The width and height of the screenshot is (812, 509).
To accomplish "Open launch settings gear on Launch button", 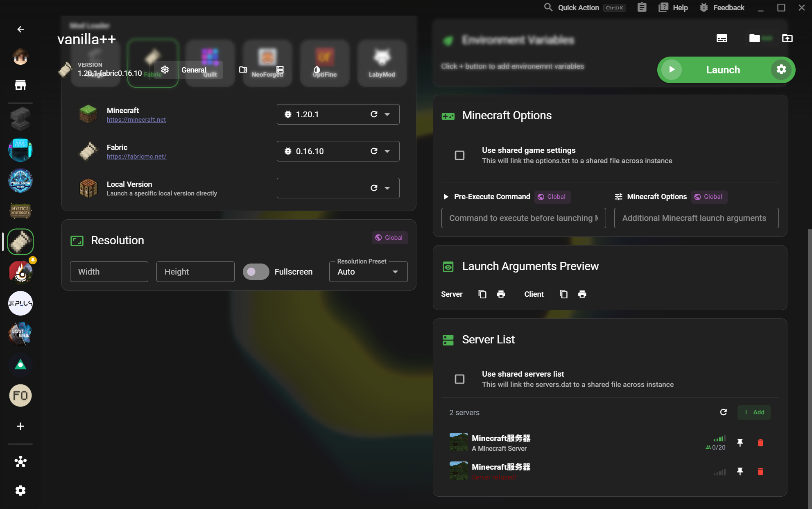I will click(x=781, y=70).
